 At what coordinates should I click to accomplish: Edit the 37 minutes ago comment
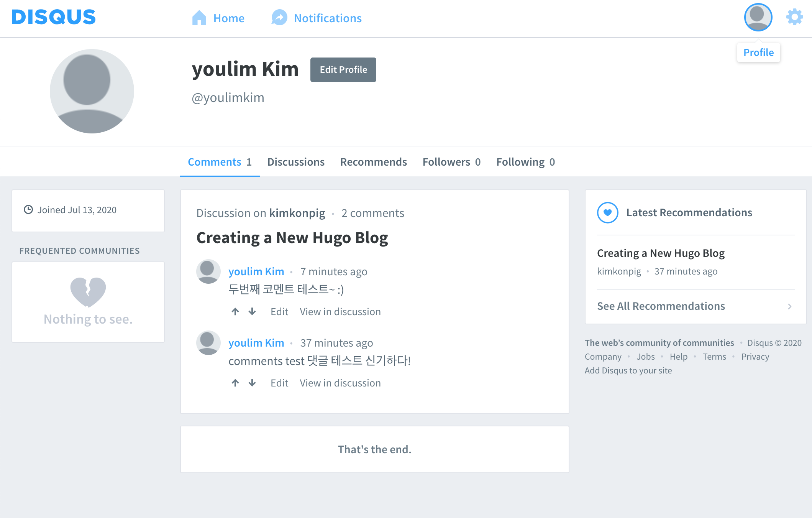(279, 383)
